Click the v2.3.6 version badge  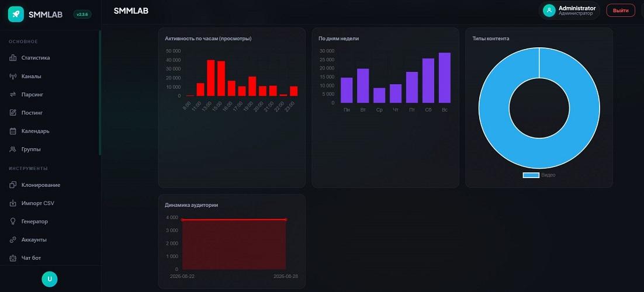tap(82, 15)
